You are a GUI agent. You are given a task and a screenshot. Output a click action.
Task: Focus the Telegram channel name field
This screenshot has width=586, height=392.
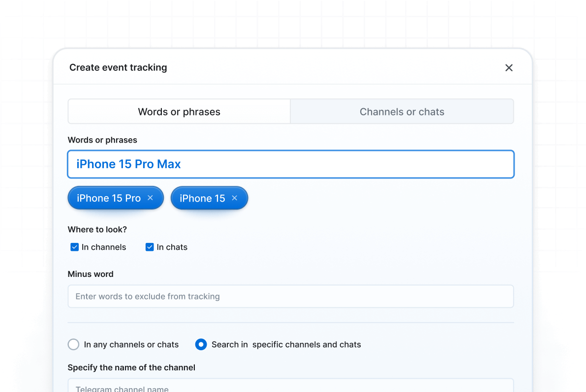pyautogui.click(x=290, y=386)
